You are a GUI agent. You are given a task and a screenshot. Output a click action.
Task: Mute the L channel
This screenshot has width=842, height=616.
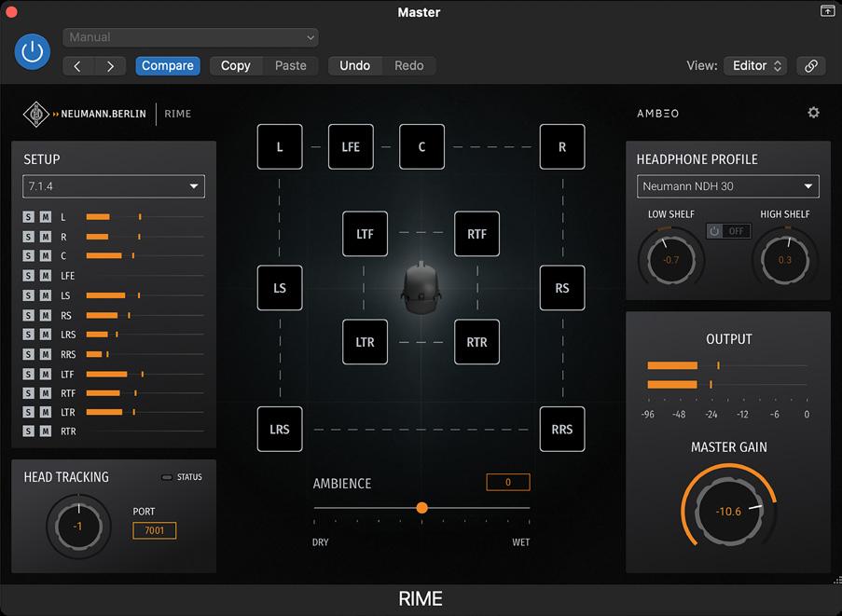coord(46,217)
